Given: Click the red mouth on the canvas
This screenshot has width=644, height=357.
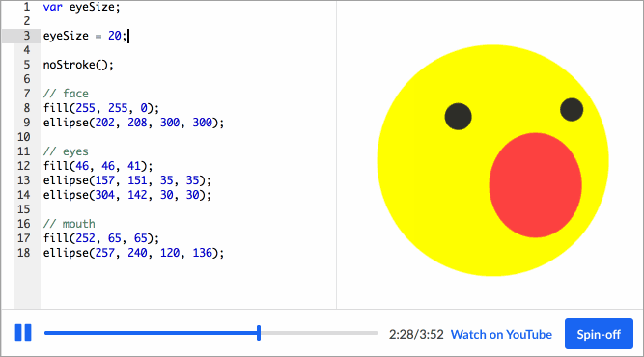Looking at the screenshot, I should (x=535, y=185).
